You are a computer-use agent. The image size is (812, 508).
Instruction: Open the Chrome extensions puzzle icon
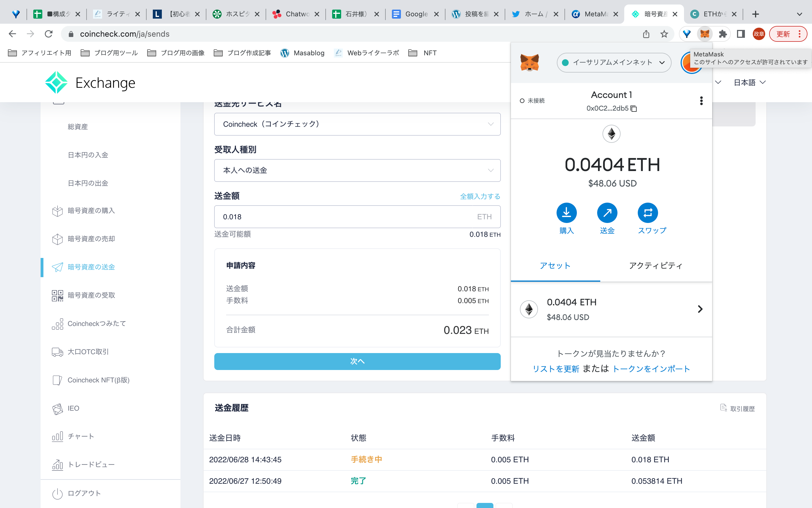click(x=722, y=34)
